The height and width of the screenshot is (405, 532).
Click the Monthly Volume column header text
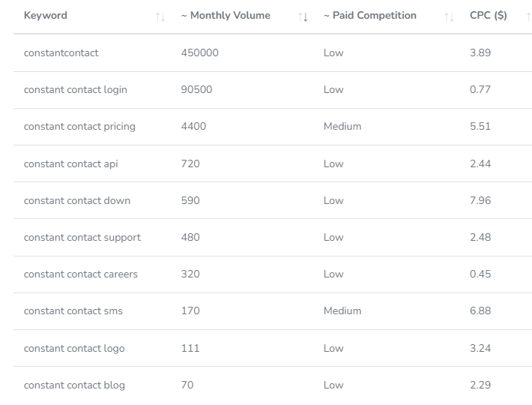pyautogui.click(x=226, y=15)
